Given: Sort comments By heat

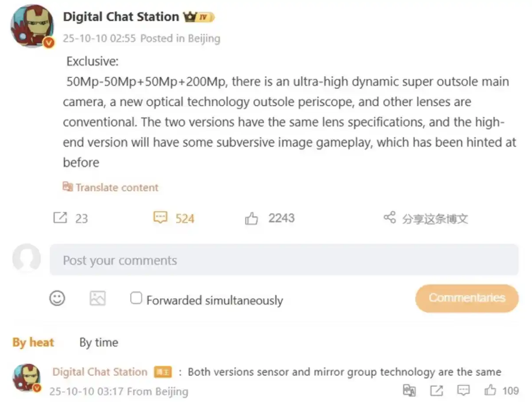Looking at the screenshot, I should pos(33,343).
